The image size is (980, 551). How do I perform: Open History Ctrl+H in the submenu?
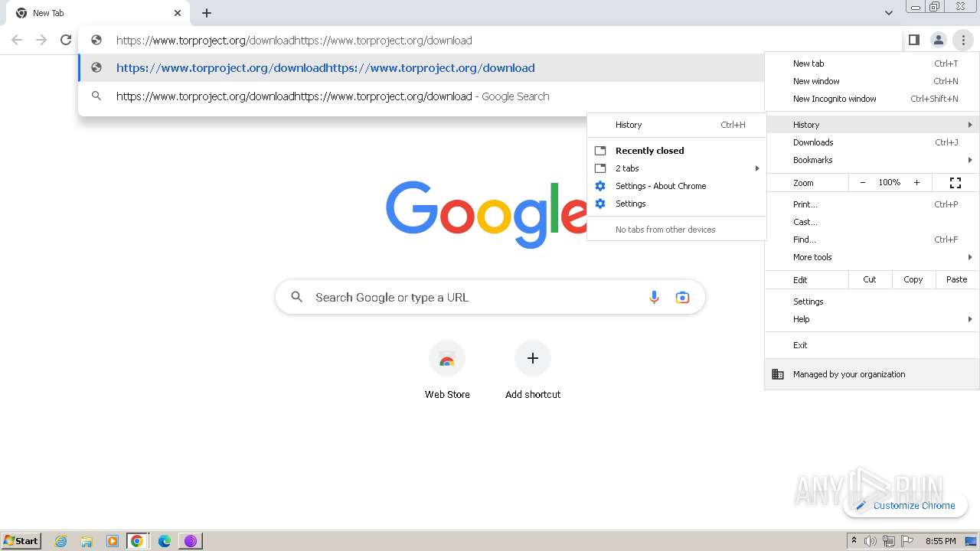click(x=677, y=125)
